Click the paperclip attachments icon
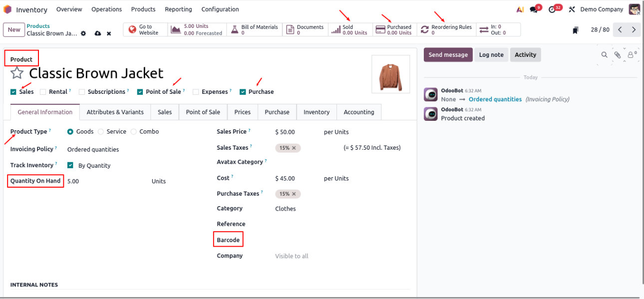 (x=618, y=55)
